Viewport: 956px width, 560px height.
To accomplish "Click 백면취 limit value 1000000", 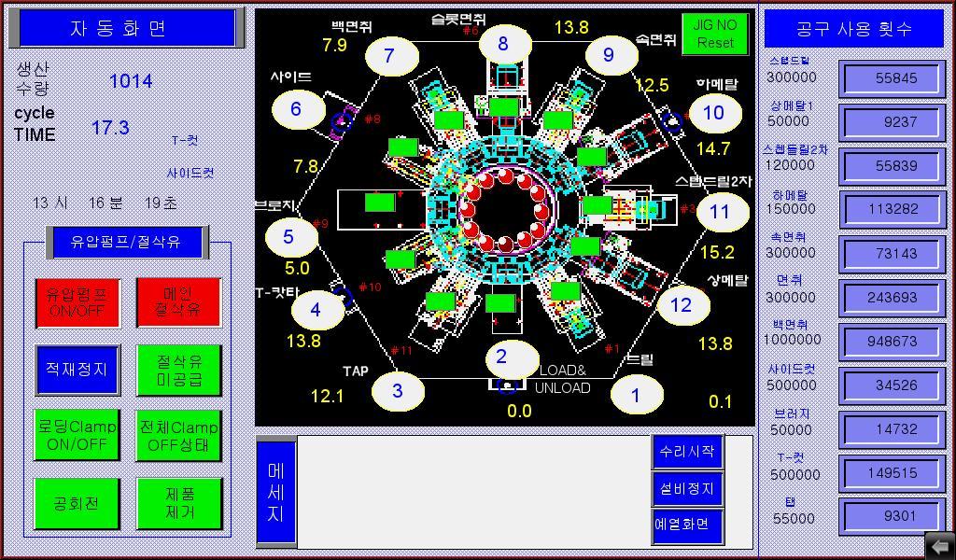I will 792,340.
